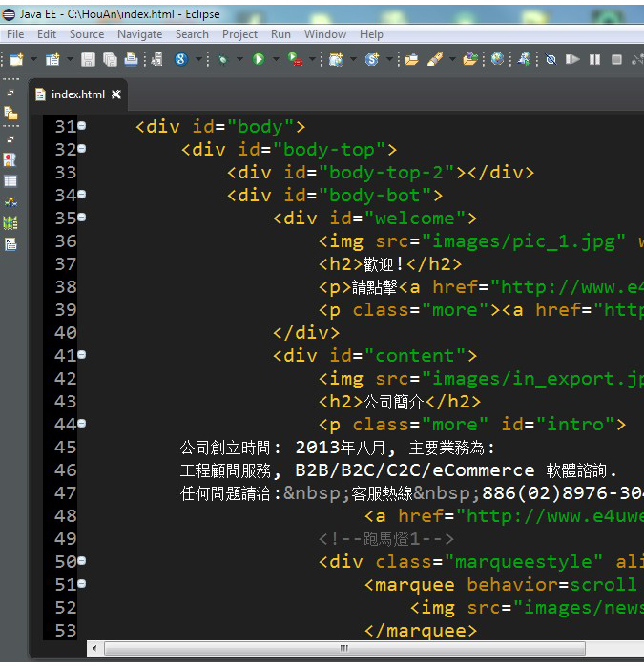The height and width of the screenshot is (668, 644).
Task: Click the Search flashlight icon
Action: coord(435,59)
